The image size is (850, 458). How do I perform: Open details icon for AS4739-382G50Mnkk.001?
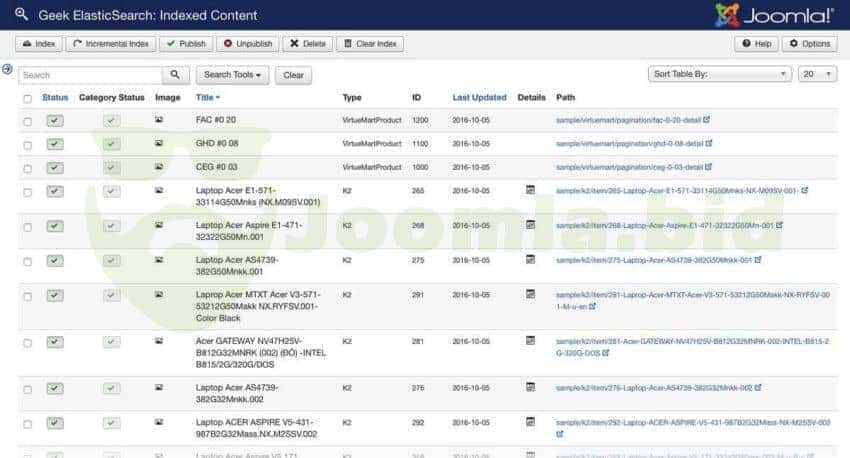pyautogui.click(x=531, y=259)
